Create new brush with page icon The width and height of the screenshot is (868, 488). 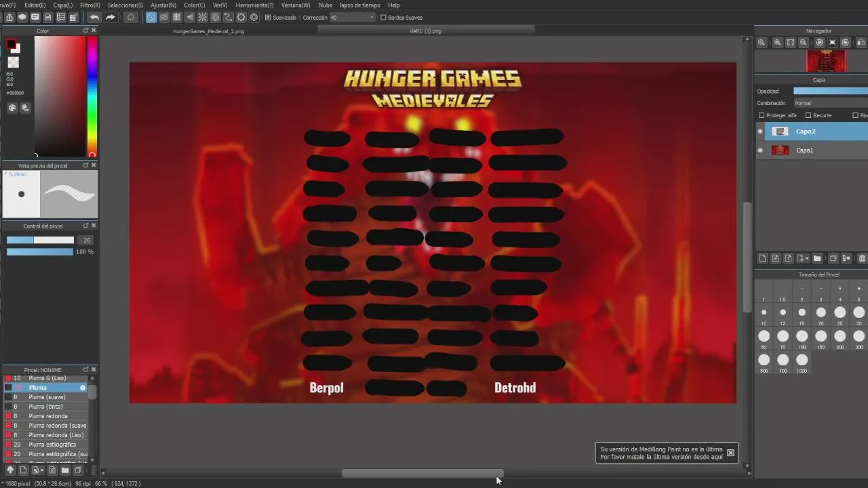click(23, 470)
